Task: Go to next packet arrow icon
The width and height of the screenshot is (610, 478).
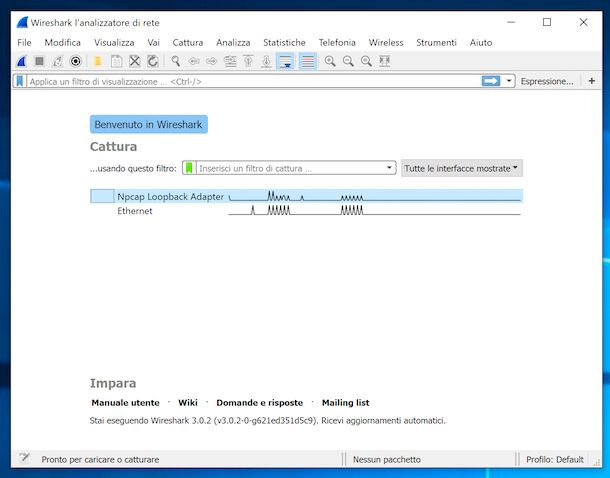Action: coord(212,61)
